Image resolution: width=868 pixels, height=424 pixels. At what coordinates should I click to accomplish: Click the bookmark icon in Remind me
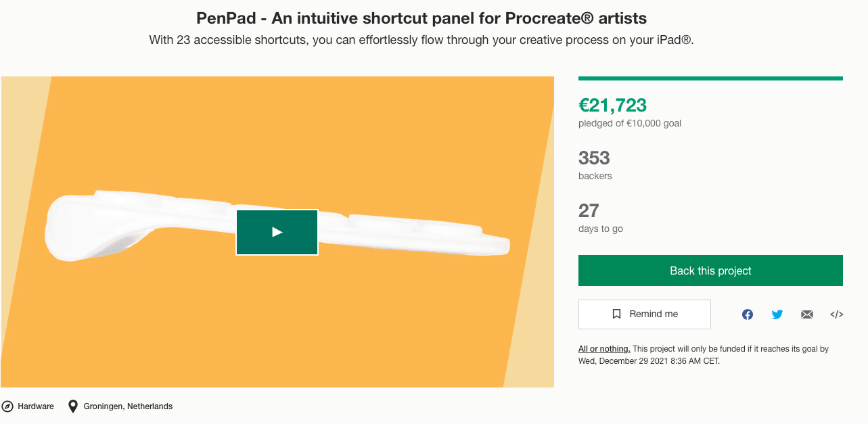[x=616, y=314]
